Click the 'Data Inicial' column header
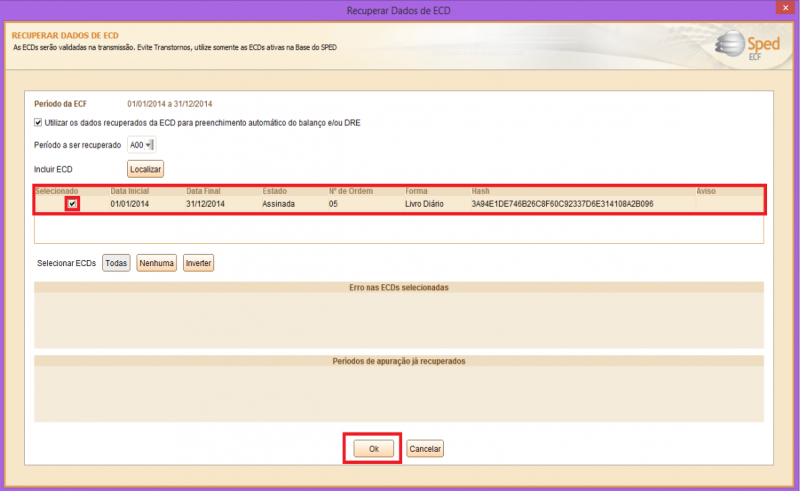800x491 pixels. 130,190
